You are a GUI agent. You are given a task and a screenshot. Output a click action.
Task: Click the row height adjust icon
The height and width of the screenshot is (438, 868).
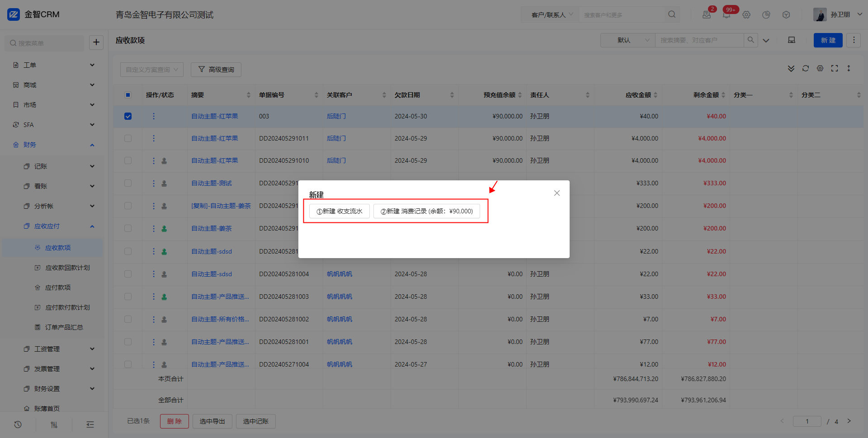849,68
